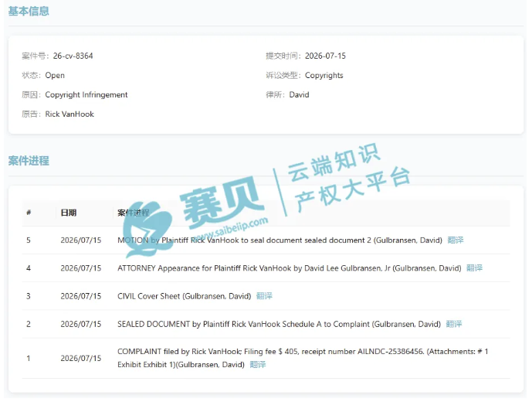Select submission date 2026-07-15 value
The image size is (532, 402).
325,56
